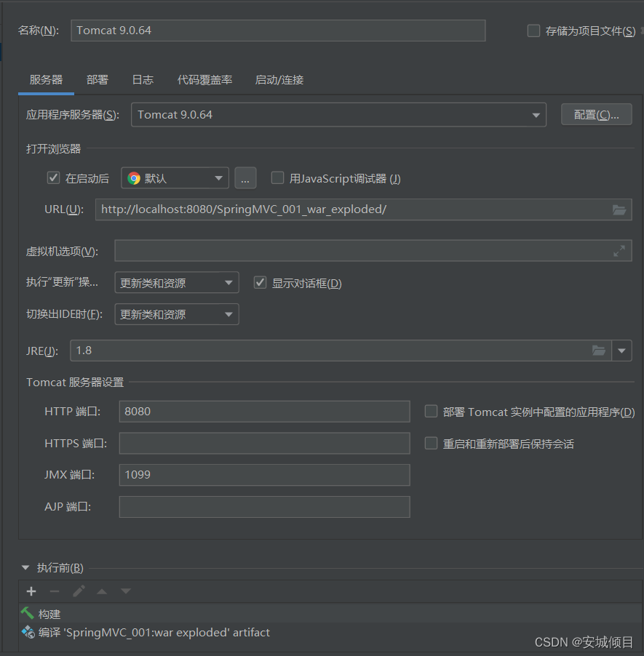The width and height of the screenshot is (644, 656).
Task: Open 切换出IDE时 dropdown
Action: (x=177, y=314)
